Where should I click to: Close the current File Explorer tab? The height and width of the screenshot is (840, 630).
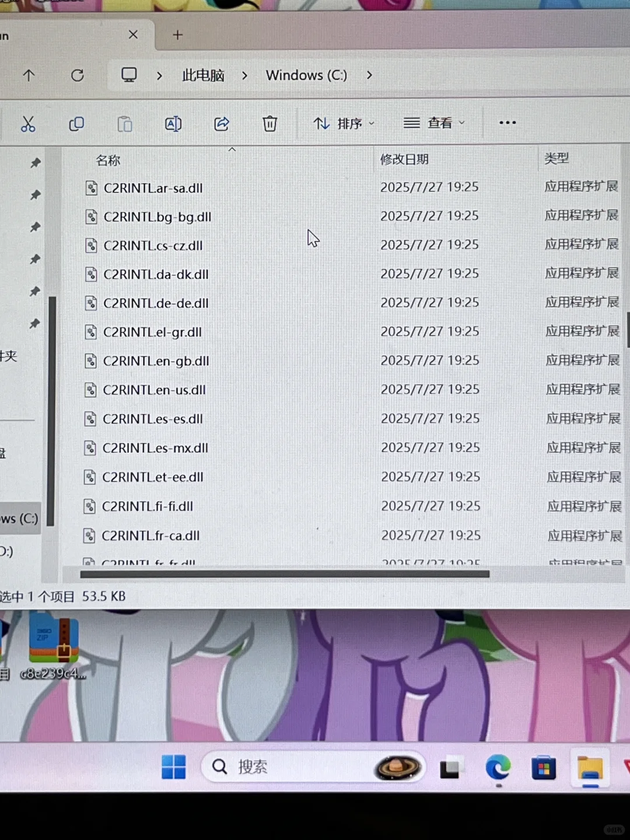[x=133, y=34]
